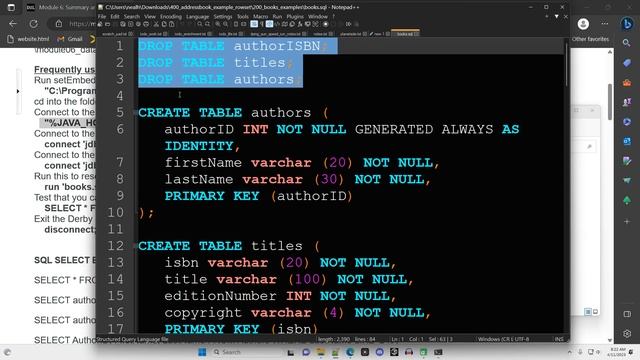
Task: Open website.html bookmark in favorites bar
Action: (x=29, y=39)
